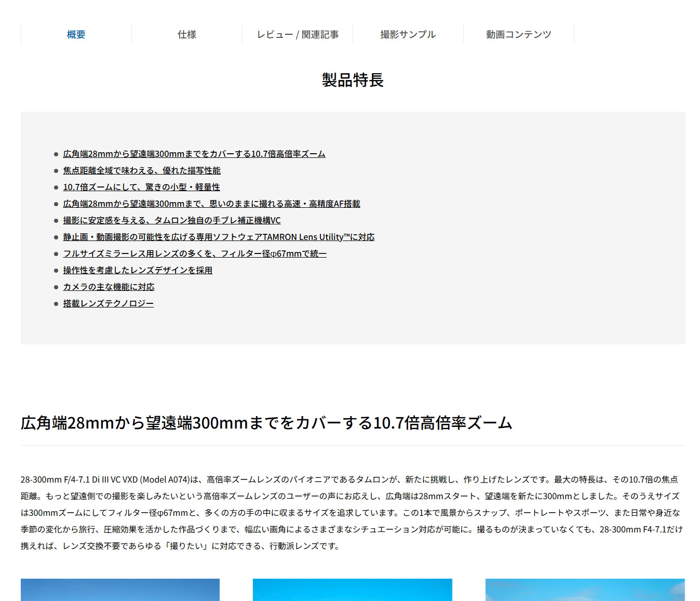Follow the 驚きの小型・軽量性 link

pos(142,187)
